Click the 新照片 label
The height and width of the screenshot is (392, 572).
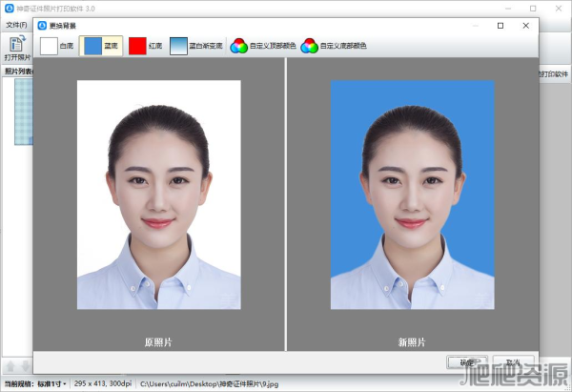point(412,342)
